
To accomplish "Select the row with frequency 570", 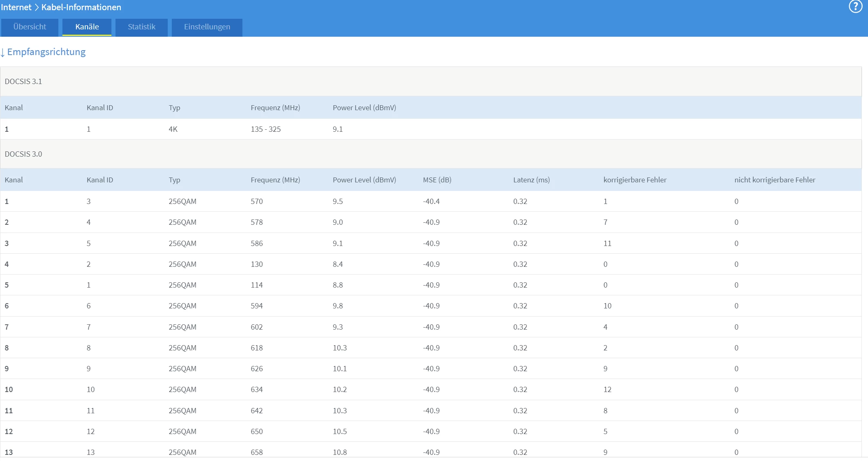I will [x=257, y=202].
